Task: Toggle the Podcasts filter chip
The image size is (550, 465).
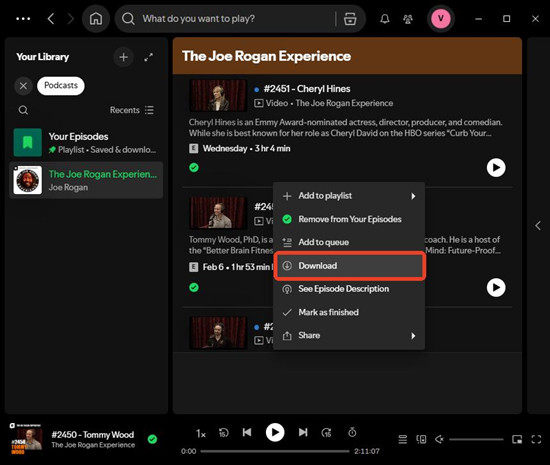Action: (61, 86)
